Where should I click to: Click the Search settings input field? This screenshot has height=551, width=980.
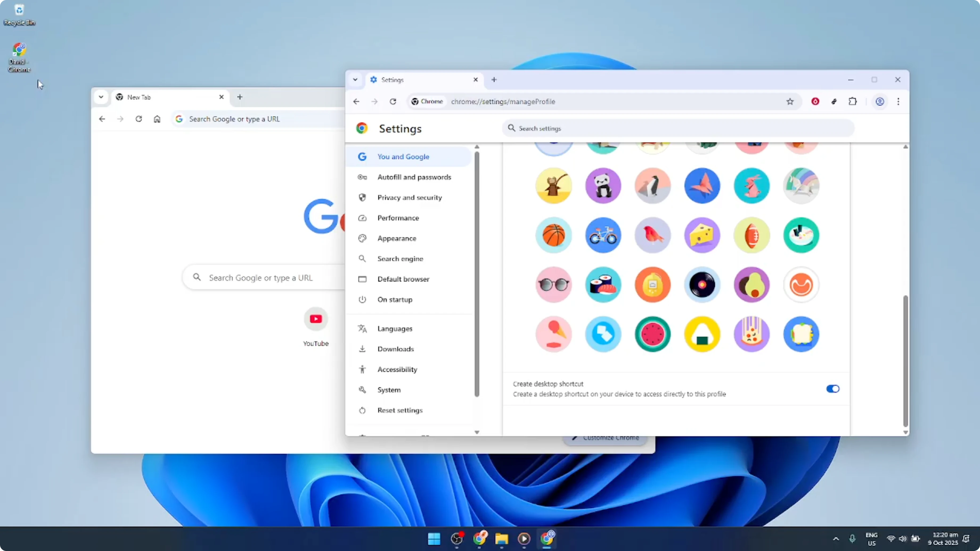click(x=677, y=128)
